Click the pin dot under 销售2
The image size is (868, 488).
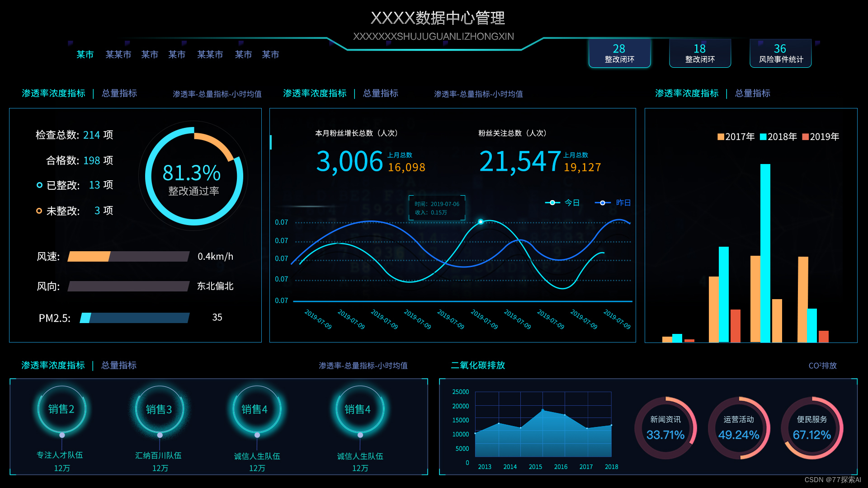[62, 435]
